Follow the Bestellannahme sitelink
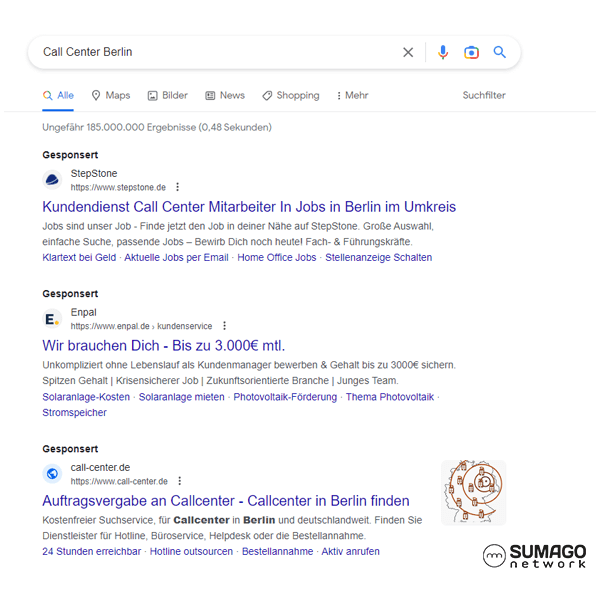 [x=277, y=551]
